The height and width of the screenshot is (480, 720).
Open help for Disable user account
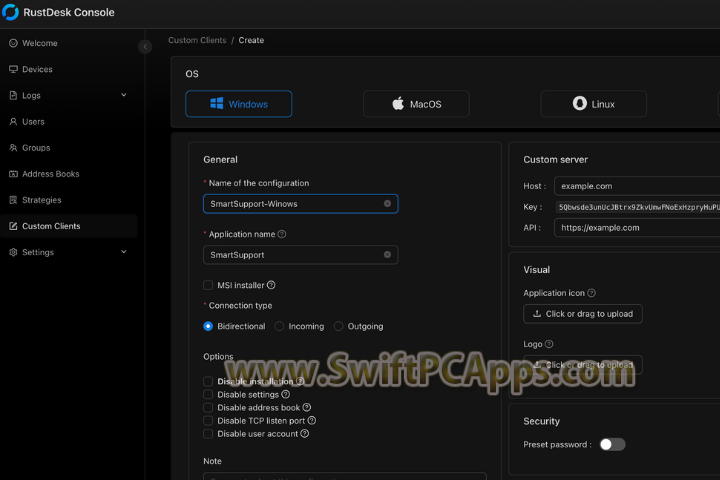pos(304,434)
